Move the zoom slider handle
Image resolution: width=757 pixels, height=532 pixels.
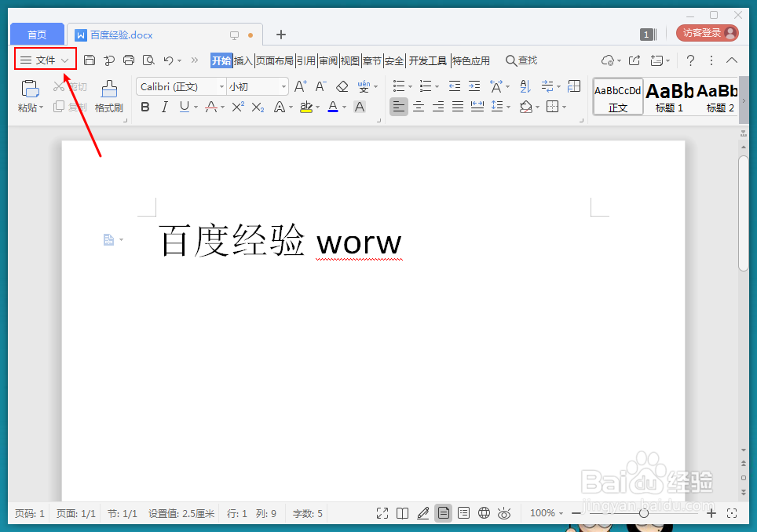644,513
